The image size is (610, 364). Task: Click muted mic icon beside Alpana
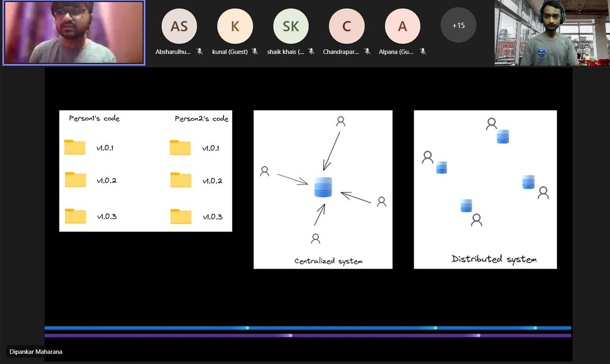click(x=422, y=51)
